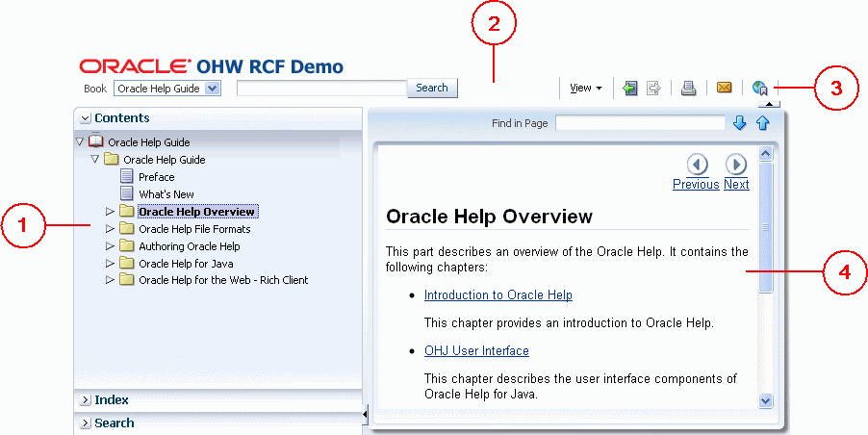
Task: Expand the Oracle Help for Java node
Action: pos(110,263)
